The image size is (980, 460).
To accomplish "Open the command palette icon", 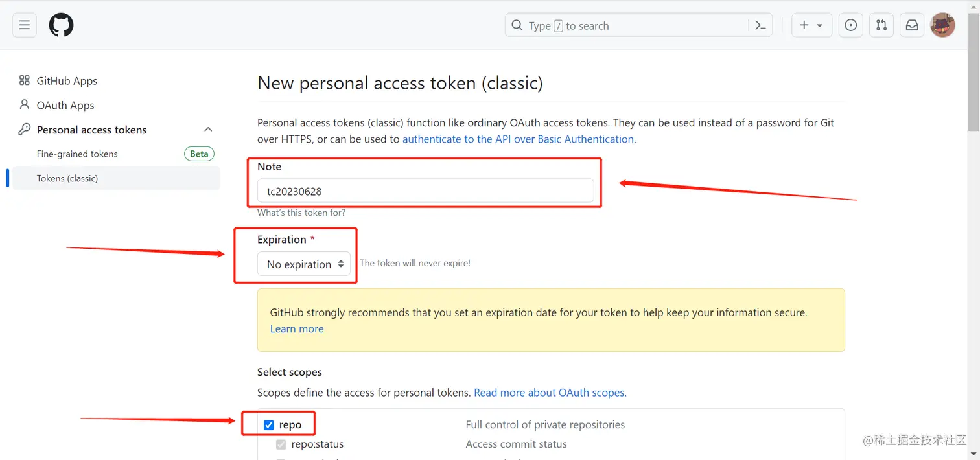I will click(x=761, y=25).
